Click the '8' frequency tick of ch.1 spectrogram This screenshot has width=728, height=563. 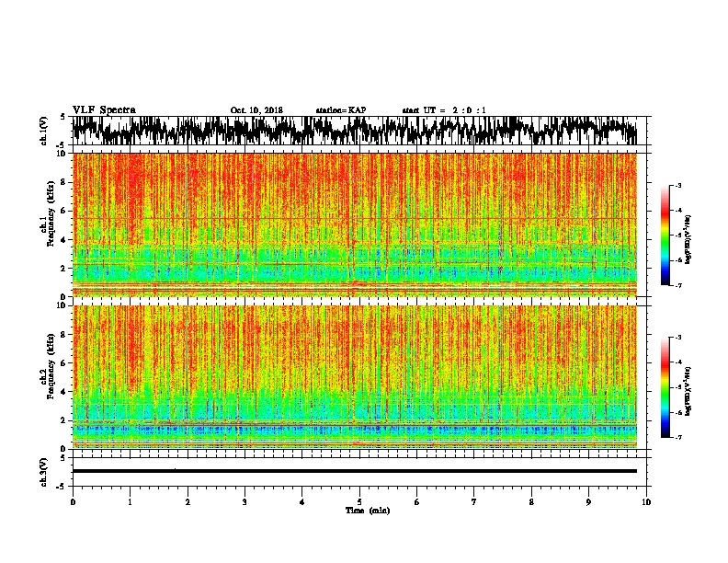tap(63, 182)
